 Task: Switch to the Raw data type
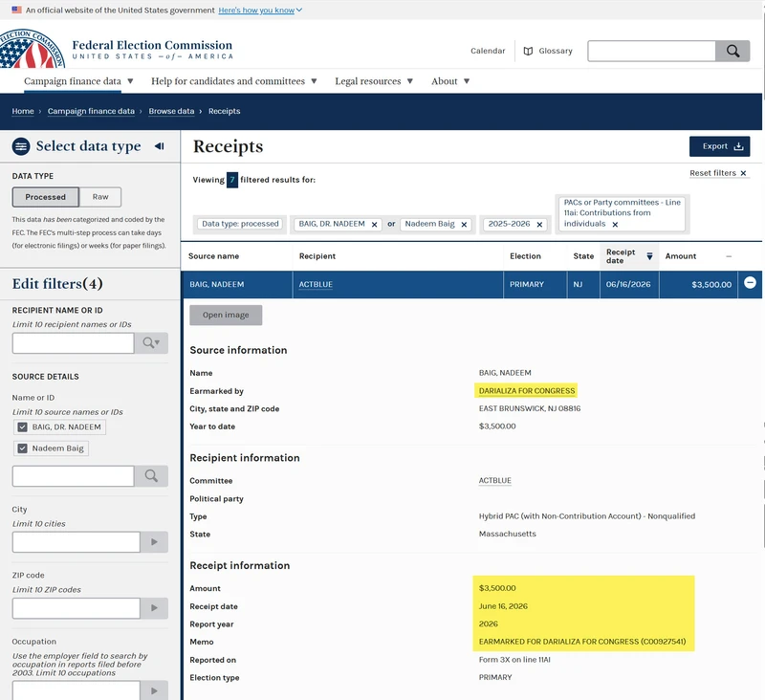tap(100, 197)
